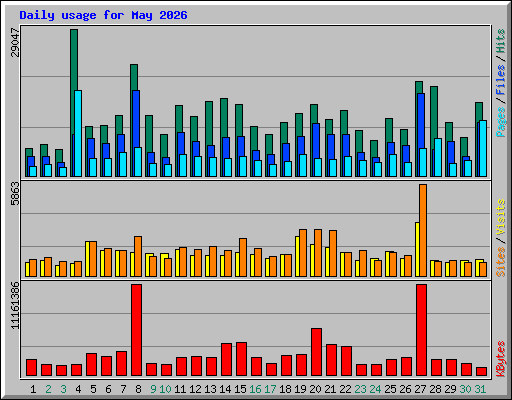Select day 22 on the date axis
The width and height of the screenshot is (512, 400).
coord(345,389)
